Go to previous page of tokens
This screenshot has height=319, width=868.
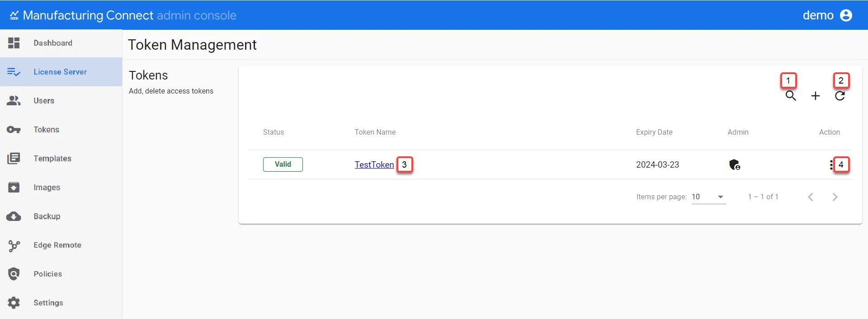coord(811,197)
